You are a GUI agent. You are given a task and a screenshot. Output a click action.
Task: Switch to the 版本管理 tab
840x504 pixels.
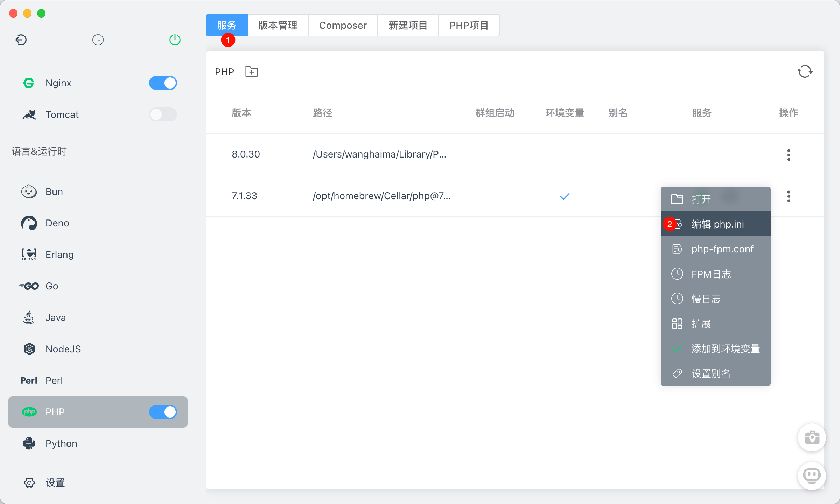[x=278, y=25]
